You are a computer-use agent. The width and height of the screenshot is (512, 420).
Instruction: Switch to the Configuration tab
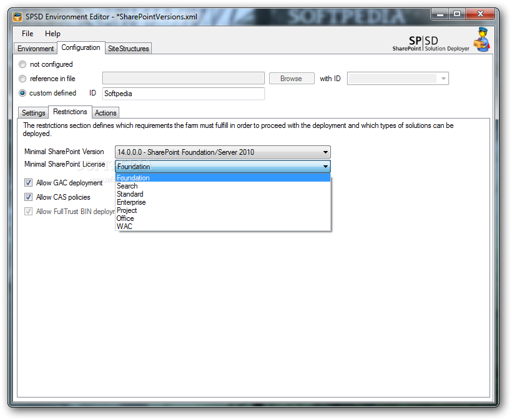(81, 47)
